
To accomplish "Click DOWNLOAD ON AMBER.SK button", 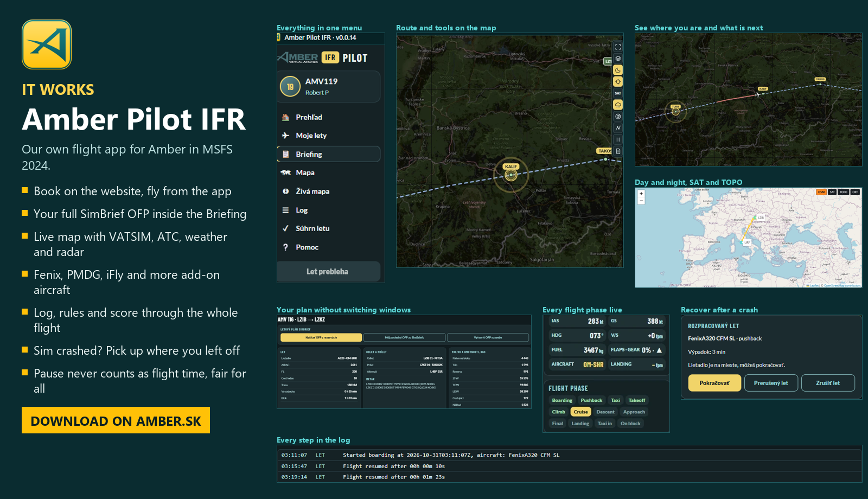I will click(x=116, y=420).
